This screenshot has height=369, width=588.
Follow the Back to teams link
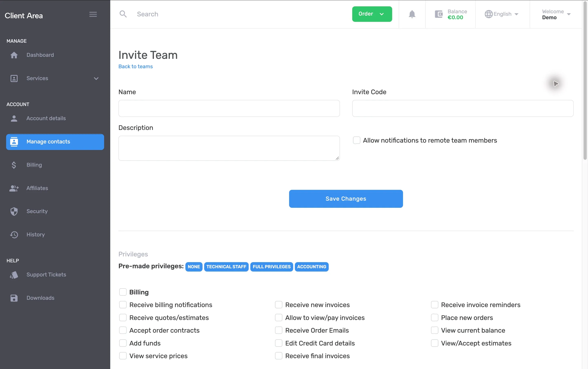[135, 67]
